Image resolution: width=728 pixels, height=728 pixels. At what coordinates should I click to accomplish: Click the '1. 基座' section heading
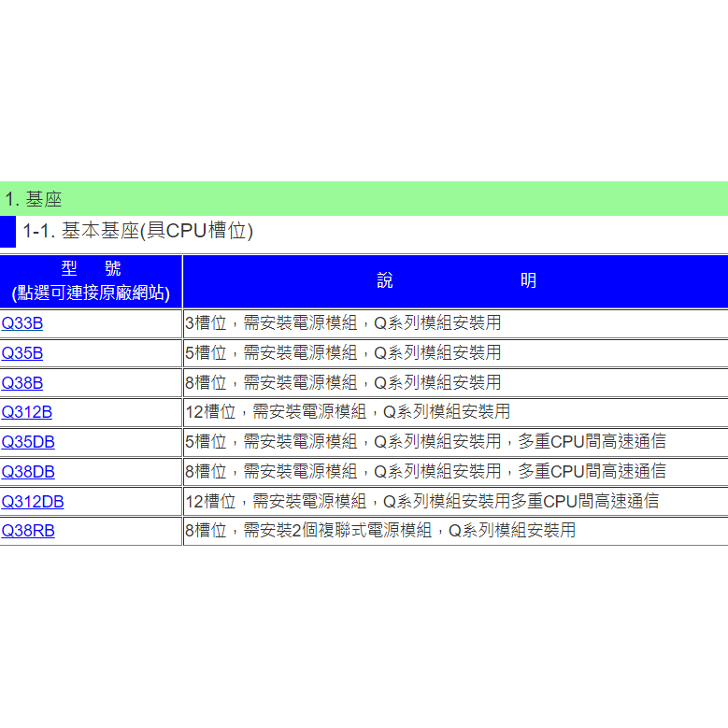point(34,199)
